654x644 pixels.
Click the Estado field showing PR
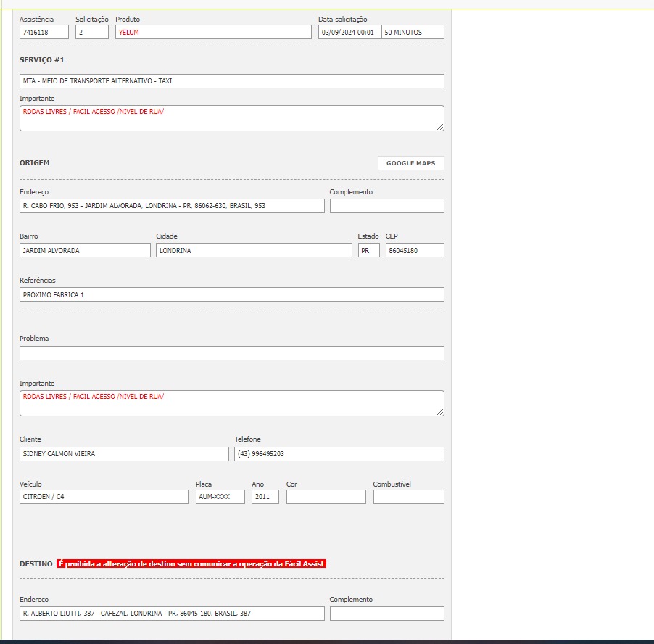(x=368, y=250)
